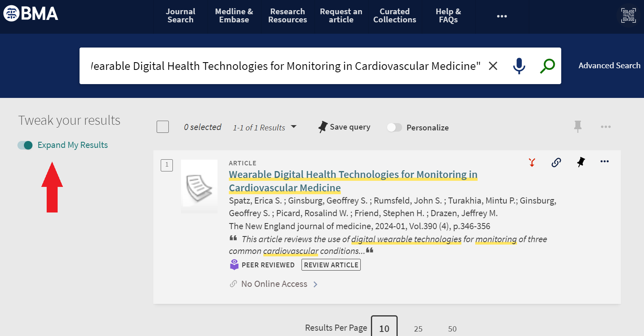Go to Curated Collections
The height and width of the screenshot is (336, 644).
tap(394, 16)
